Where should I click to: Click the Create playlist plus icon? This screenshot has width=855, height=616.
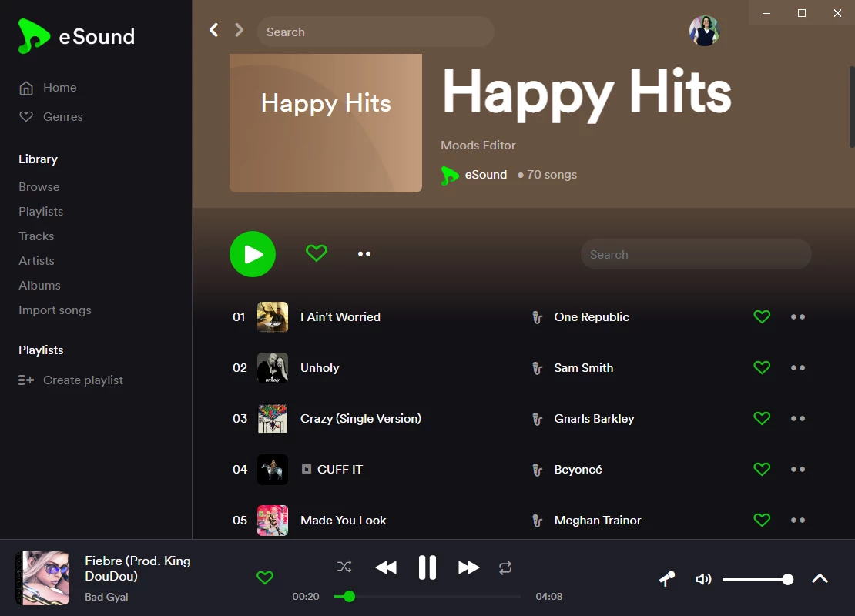point(26,380)
